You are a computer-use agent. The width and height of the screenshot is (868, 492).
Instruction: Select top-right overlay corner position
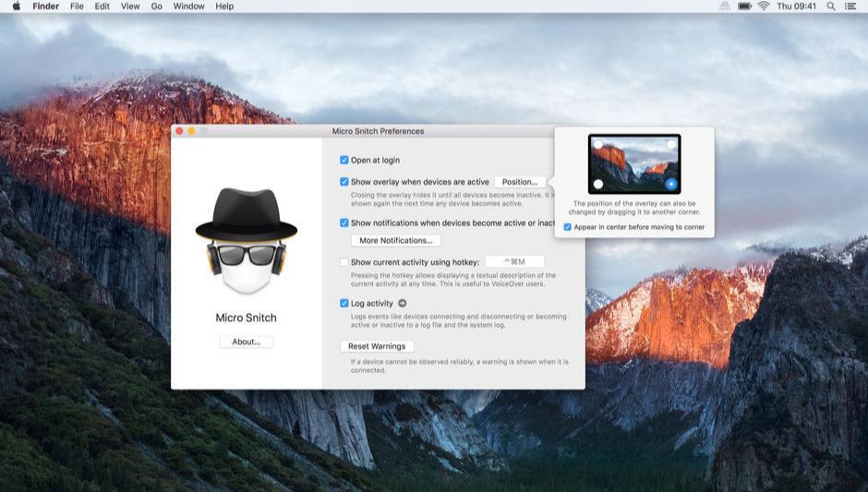[671, 144]
